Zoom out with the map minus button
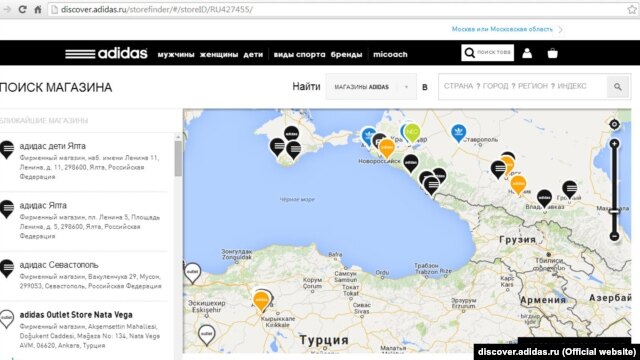640x360 pixels. [614, 236]
